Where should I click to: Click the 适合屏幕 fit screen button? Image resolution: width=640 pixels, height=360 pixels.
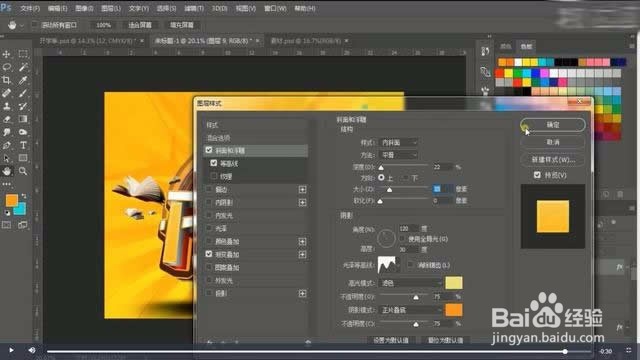(x=140, y=25)
